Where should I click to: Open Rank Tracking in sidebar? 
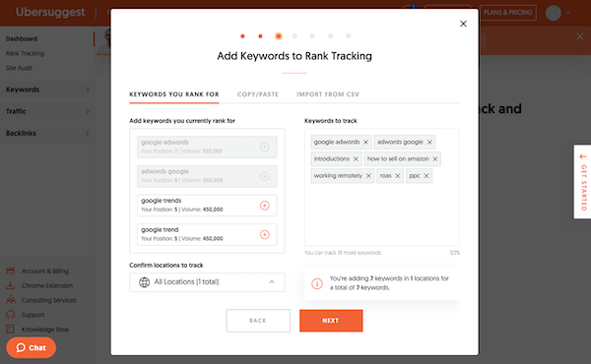click(25, 53)
